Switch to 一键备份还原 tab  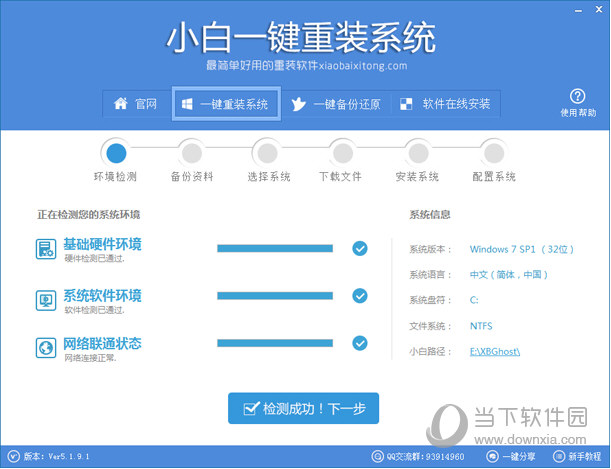336,104
